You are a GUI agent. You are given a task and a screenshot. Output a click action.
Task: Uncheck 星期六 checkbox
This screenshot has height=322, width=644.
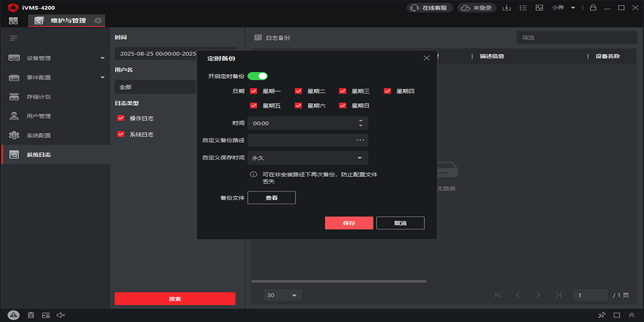[x=298, y=106]
